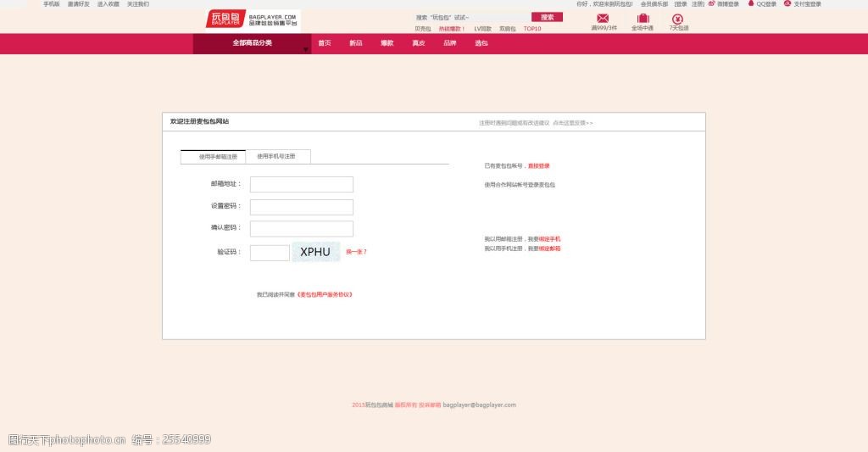Viewport: 868px width, 452px height.
Task: Open 品牌 in the navigation bar
Action: (x=450, y=43)
